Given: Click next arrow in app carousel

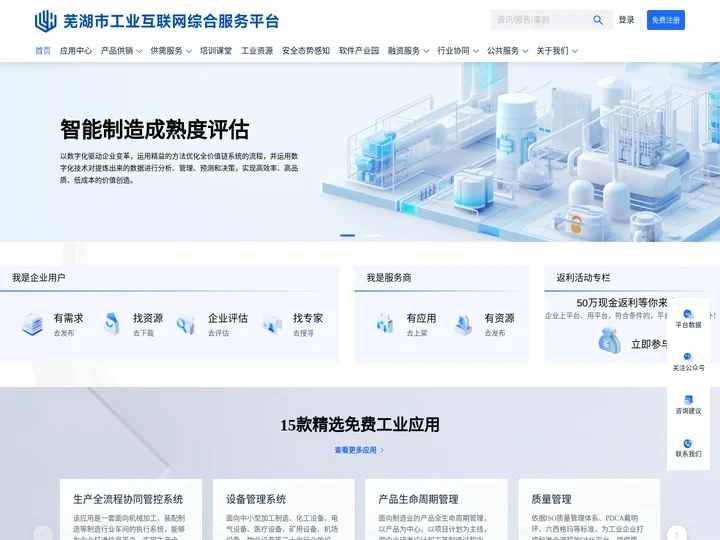Looking at the screenshot, I should [677, 534].
